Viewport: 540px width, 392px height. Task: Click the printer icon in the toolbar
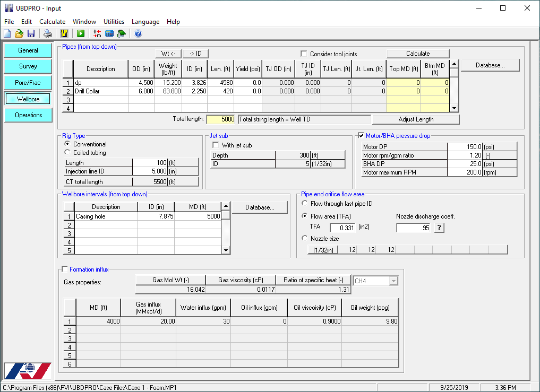pyautogui.click(x=48, y=33)
